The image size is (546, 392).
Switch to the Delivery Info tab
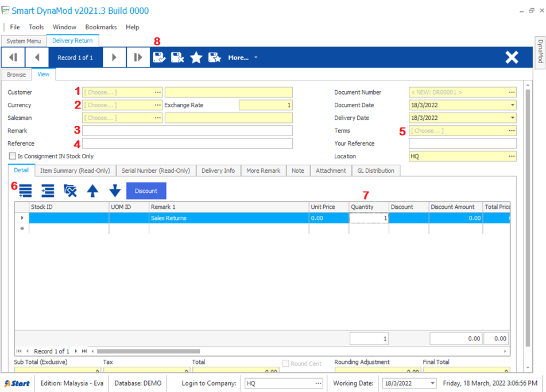pos(218,170)
